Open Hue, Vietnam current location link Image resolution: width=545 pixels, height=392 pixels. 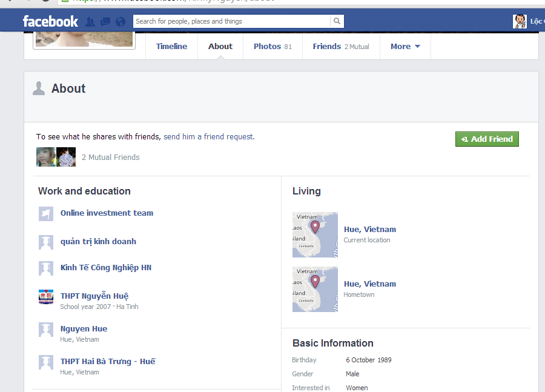click(x=370, y=229)
